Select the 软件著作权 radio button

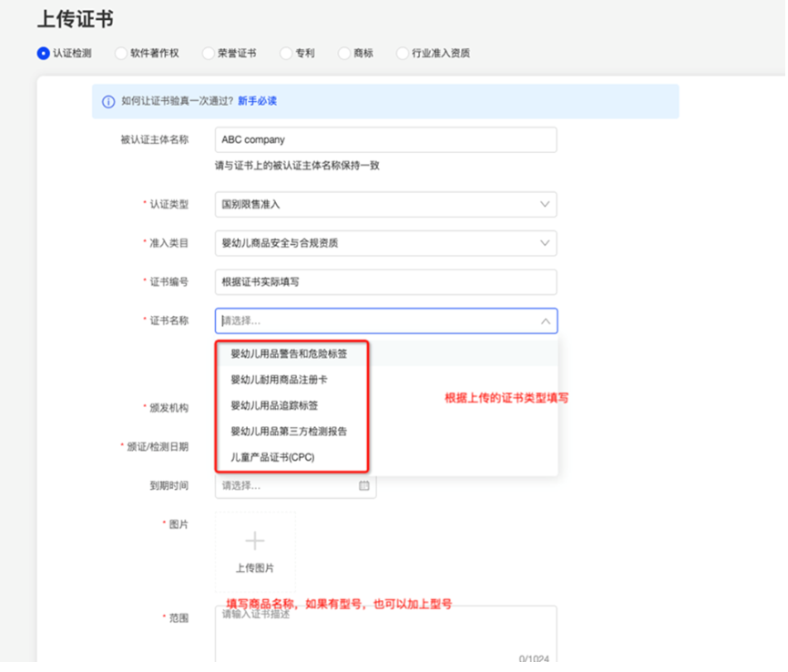[121, 54]
